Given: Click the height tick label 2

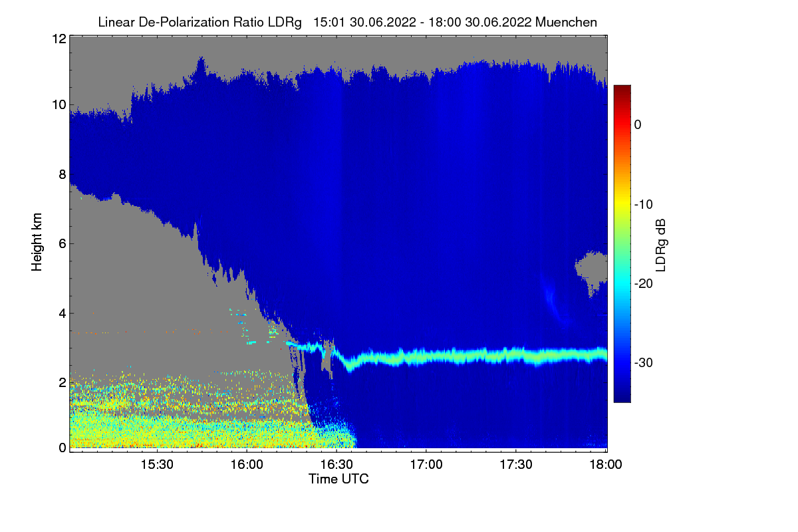Looking at the screenshot, I should click(61, 382).
